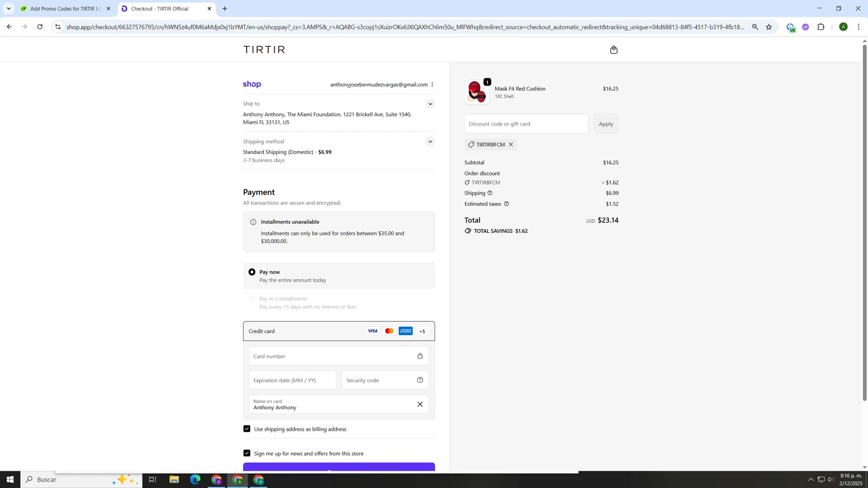Show shipping info tooltip icon
868x488 pixels.
click(x=490, y=193)
